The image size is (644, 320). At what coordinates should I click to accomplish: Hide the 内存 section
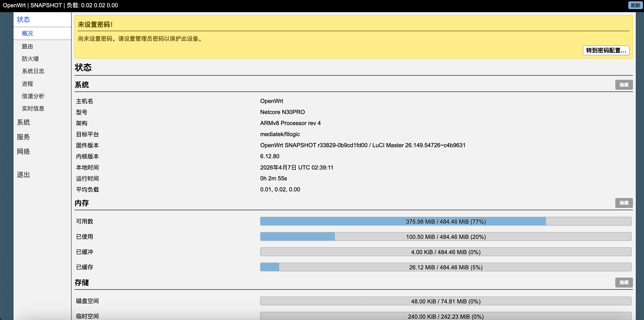[x=624, y=203]
